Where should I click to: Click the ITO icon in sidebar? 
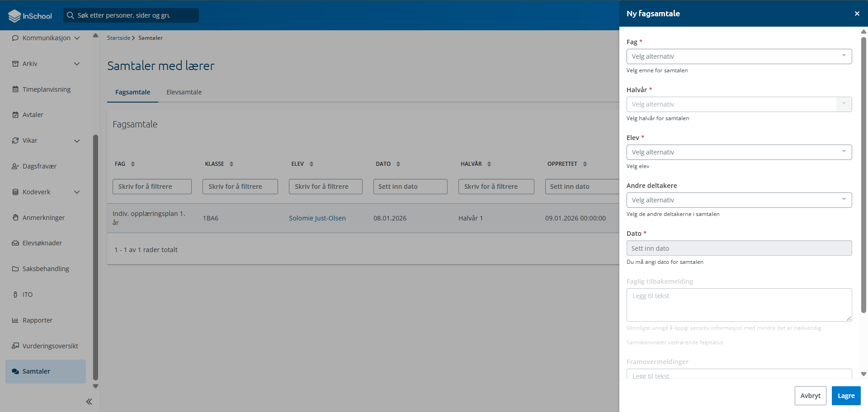point(15,295)
